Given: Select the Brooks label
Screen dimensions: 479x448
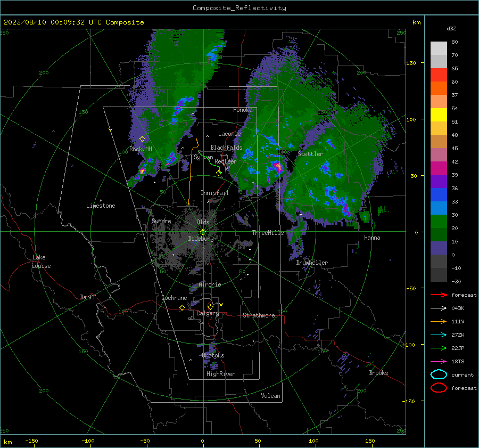Looking at the screenshot, I should [378, 373].
